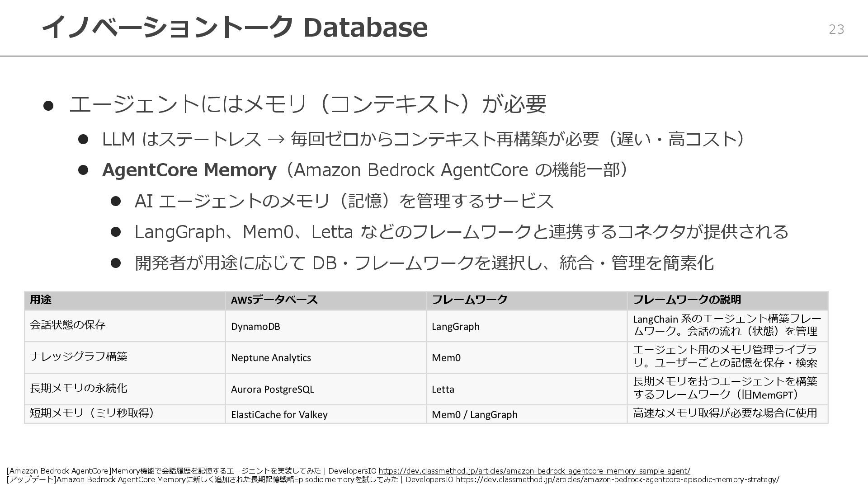868x488 pixels.
Task: Open the episodic-memory-strategy URL in the footer
Action: (617, 479)
